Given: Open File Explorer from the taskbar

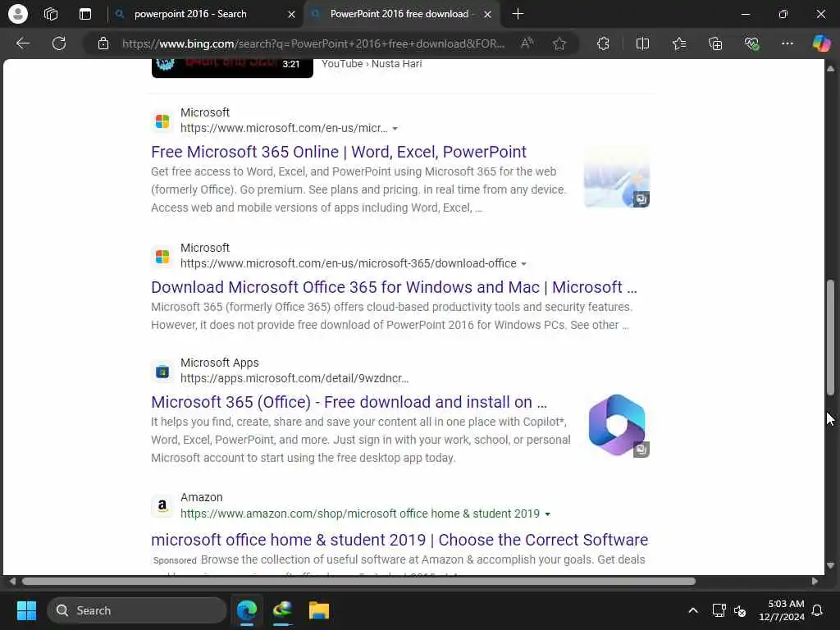Looking at the screenshot, I should pyautogui.click(x=319, y=610).
